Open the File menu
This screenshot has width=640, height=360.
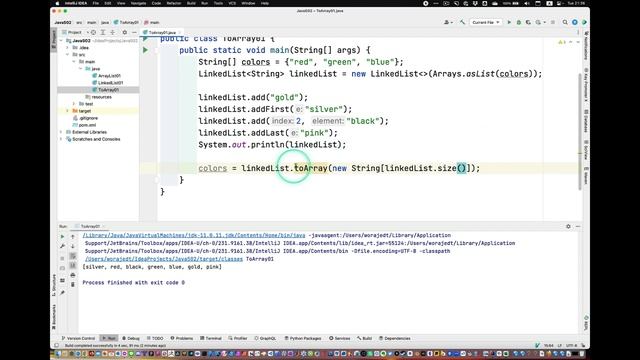[x=96, y=3]
